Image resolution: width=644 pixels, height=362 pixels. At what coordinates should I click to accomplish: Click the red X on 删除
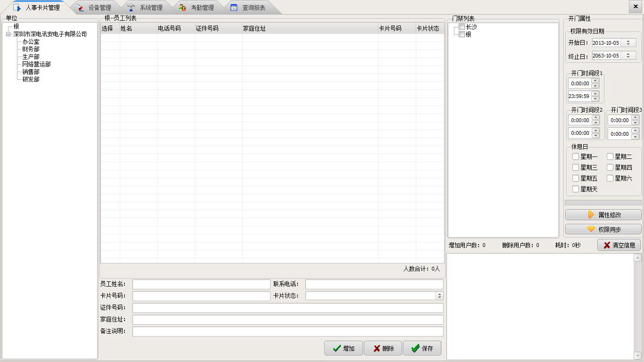[x=377, y=348]
